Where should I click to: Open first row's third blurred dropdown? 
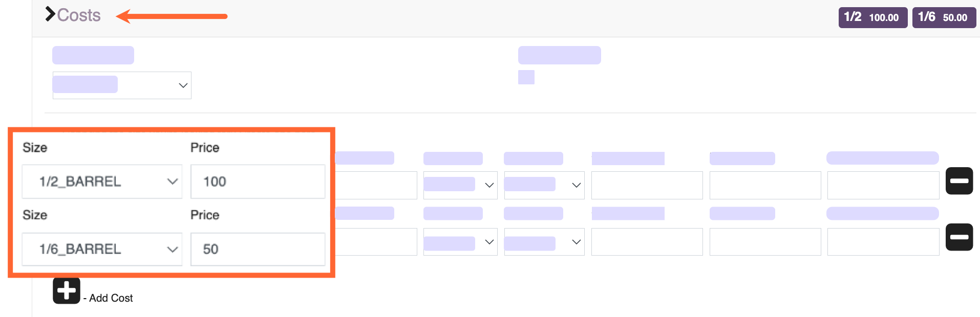click(x=544, y=185)
